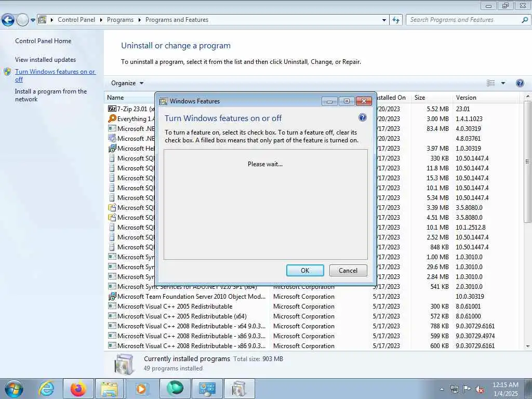Open recent pages dropdown next to Forward

(33, 20)
